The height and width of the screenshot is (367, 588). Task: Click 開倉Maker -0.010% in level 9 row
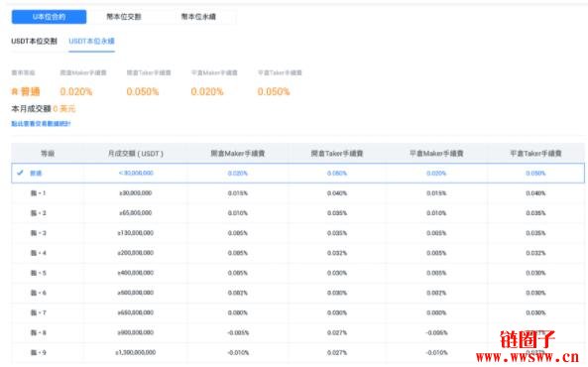(238, 353)
